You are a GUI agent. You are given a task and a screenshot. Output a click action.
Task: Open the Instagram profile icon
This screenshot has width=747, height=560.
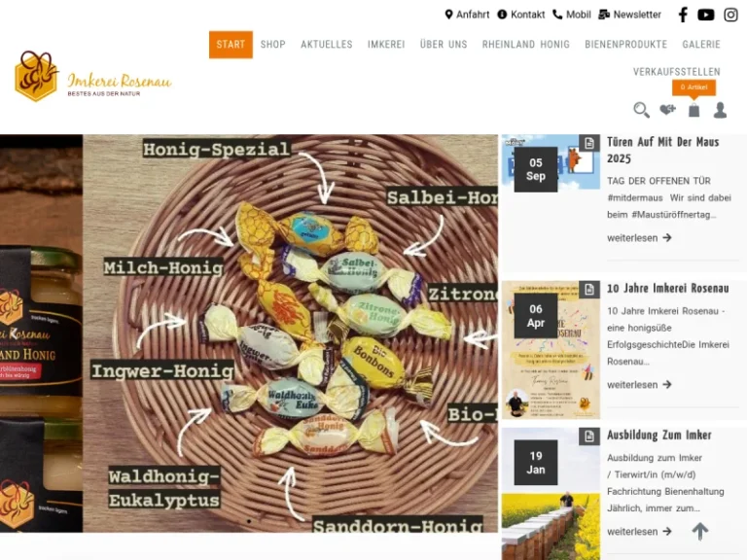tap(730, 15)
